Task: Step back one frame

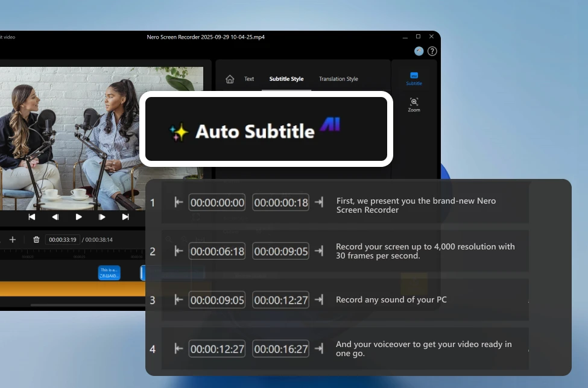Action: (55, 217)
